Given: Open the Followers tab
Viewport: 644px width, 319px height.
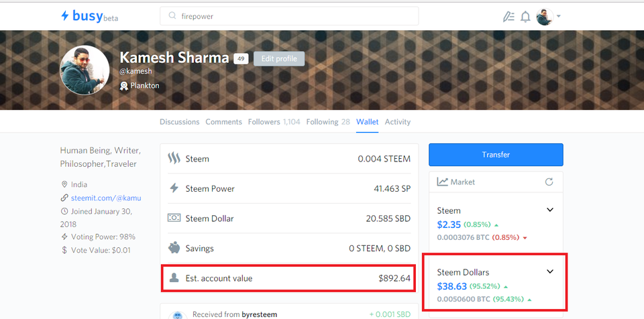Looking at the screenshot, I should pos(274,122).
